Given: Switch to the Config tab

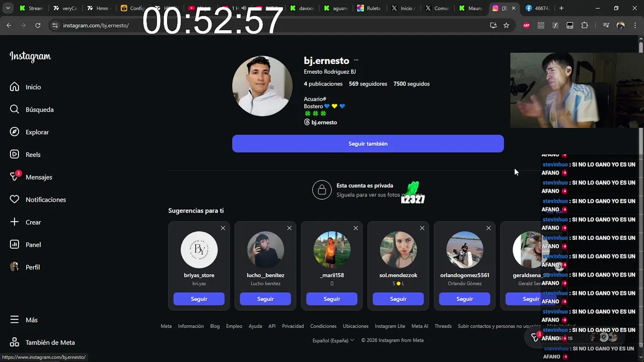Looking at the screenshot, I should [x=133, y=8].
